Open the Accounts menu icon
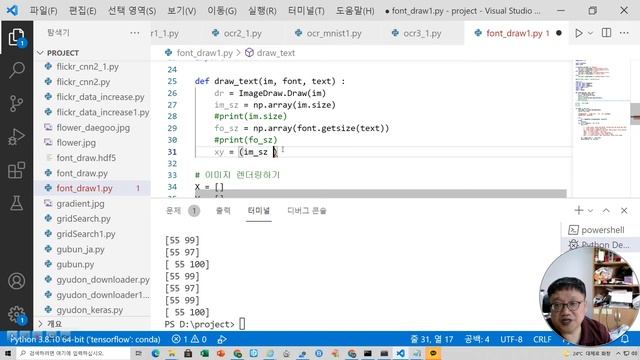The image size is (640, 360). (x=16, y=281)
